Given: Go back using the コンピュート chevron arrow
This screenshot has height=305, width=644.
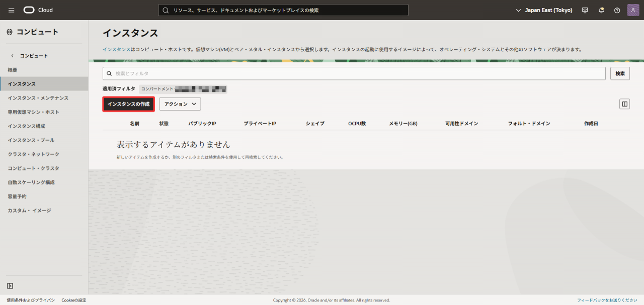Looking at the screenshot, I should click(x=13, y=56).
